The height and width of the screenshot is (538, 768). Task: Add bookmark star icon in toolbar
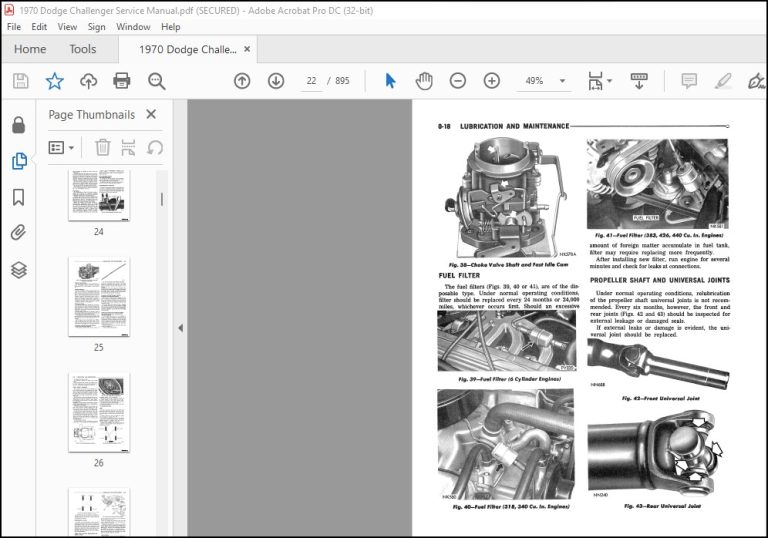point(54,81)
